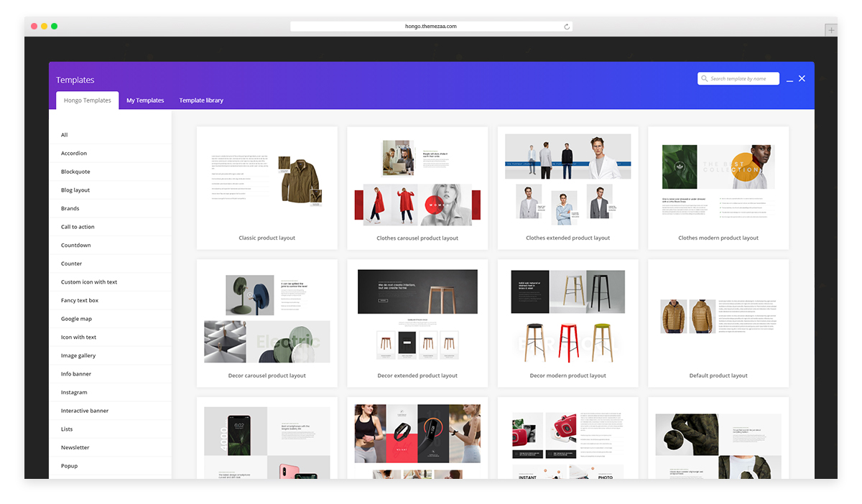Click the "Clothes modern product layout" caption
This screenshot has width=862, height=504.
pos(718,238)
